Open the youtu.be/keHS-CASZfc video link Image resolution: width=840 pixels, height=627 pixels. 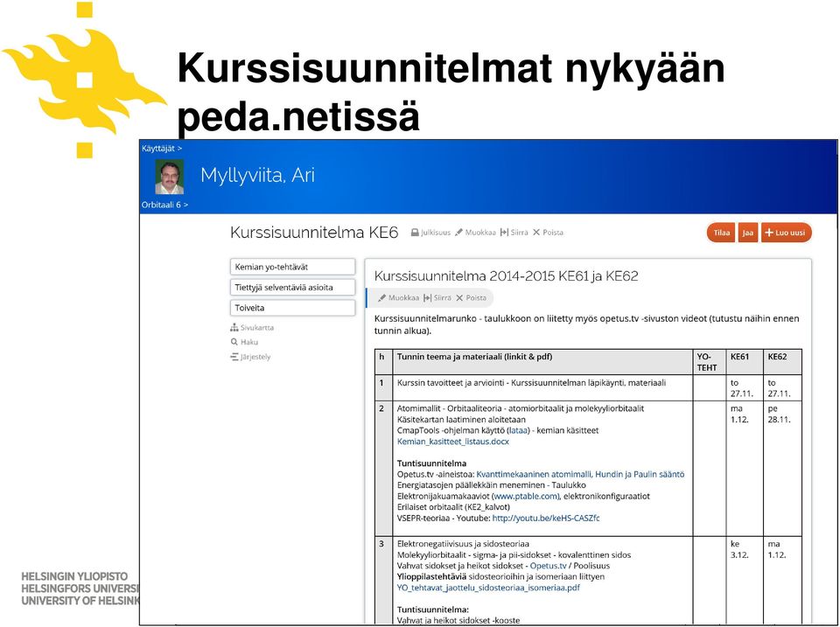coord(546,519)
